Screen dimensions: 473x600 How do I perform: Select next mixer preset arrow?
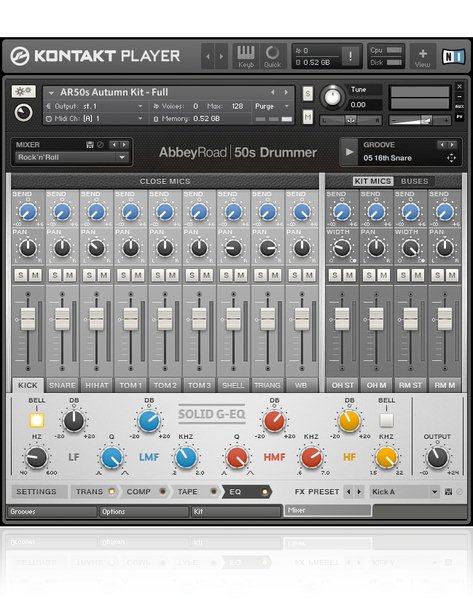click(124, 145)
